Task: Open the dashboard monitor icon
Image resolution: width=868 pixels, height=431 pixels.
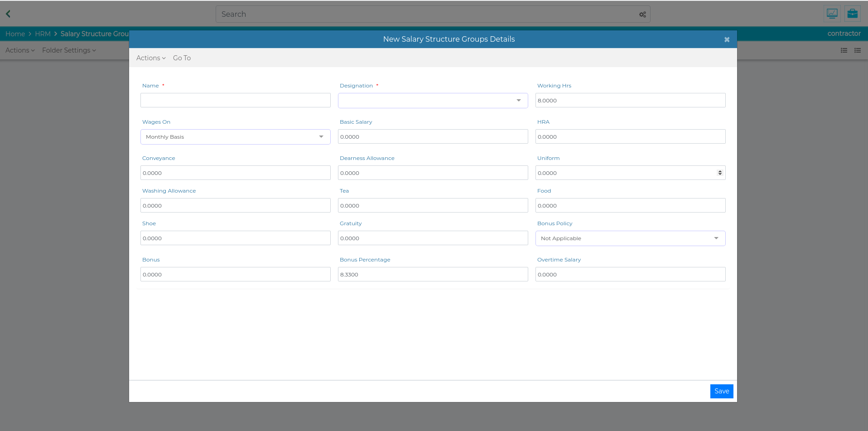Action: (x=832, y=14)
